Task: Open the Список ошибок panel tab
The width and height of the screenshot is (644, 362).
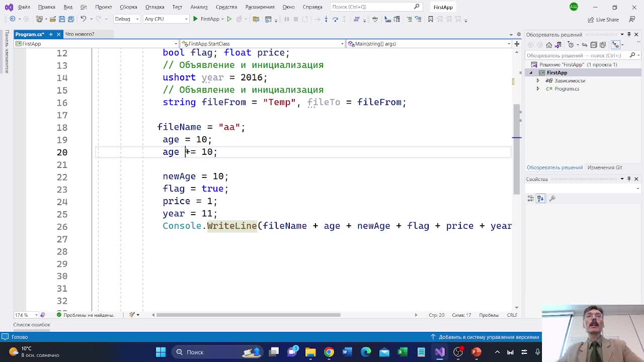Action: click(32, 325)
